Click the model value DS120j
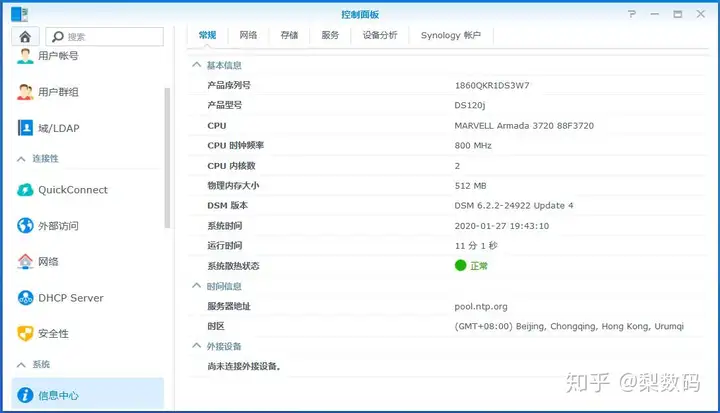 tap(470, 105)
